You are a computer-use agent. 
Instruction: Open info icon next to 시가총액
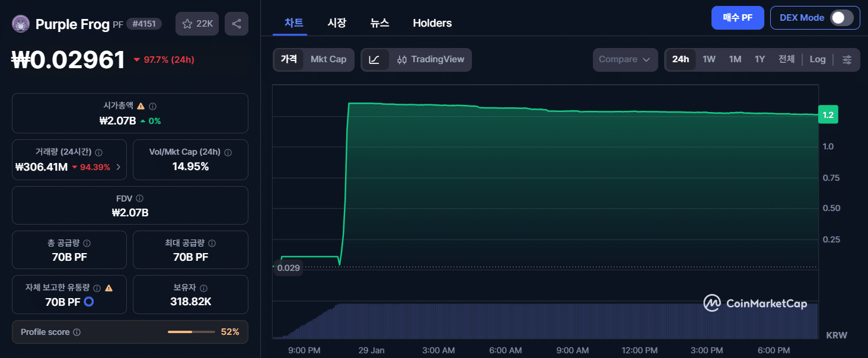pyautogui.click(x=153, y=106)
